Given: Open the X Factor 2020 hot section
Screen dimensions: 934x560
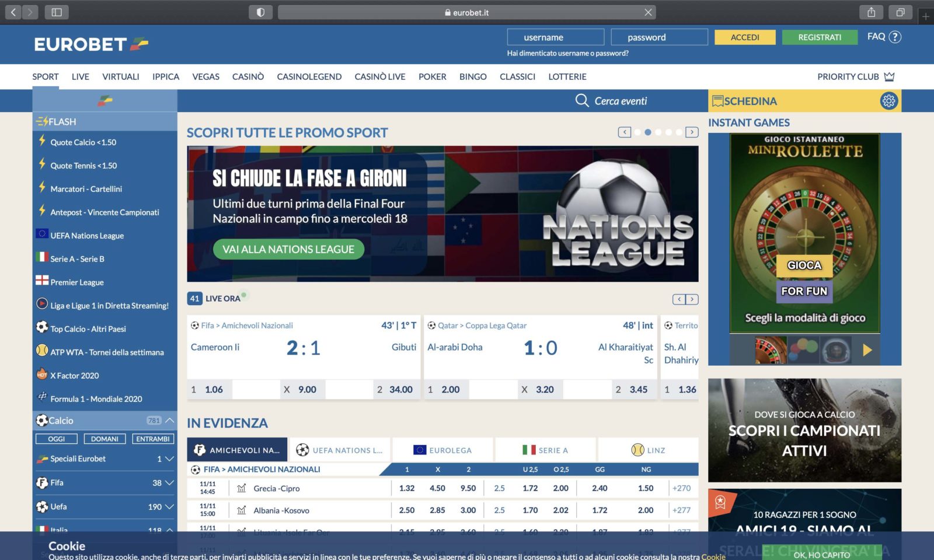Looking at the screenshot, I should [75, 375].
